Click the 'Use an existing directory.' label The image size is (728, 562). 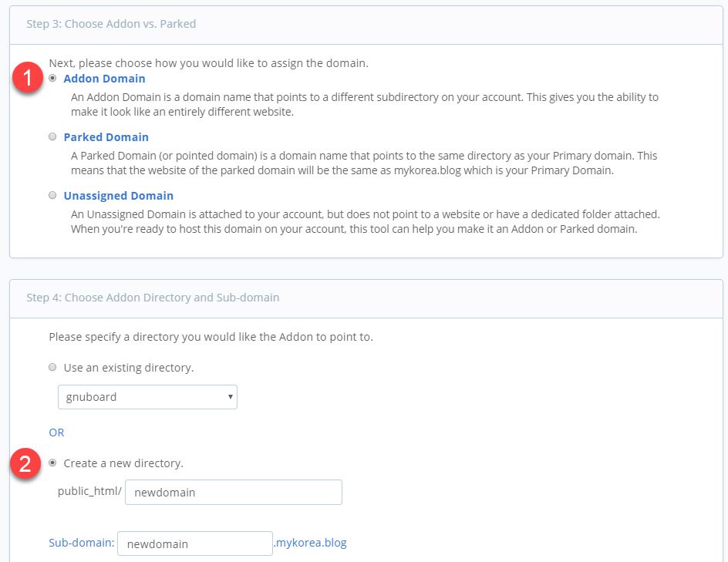pos(129,368)
